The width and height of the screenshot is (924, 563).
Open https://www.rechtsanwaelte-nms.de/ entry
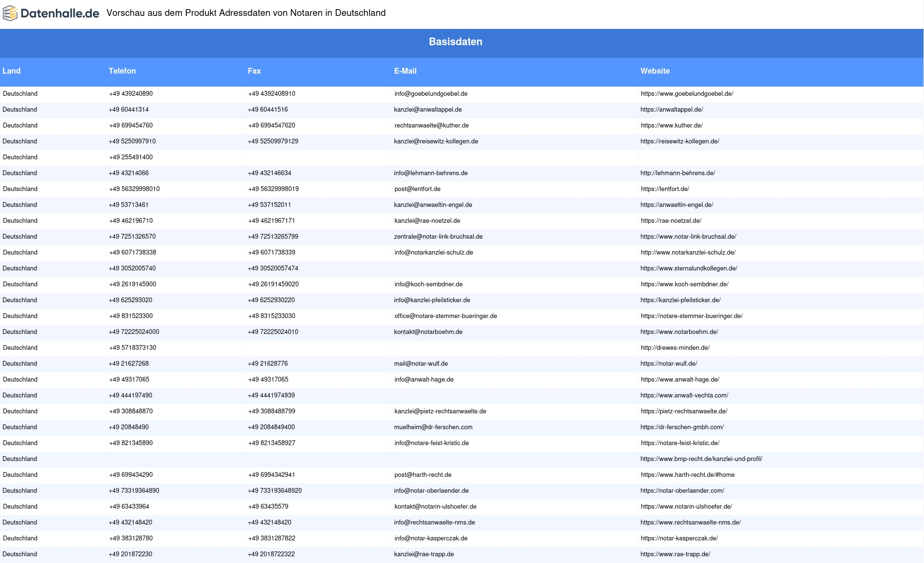point(691,523)
